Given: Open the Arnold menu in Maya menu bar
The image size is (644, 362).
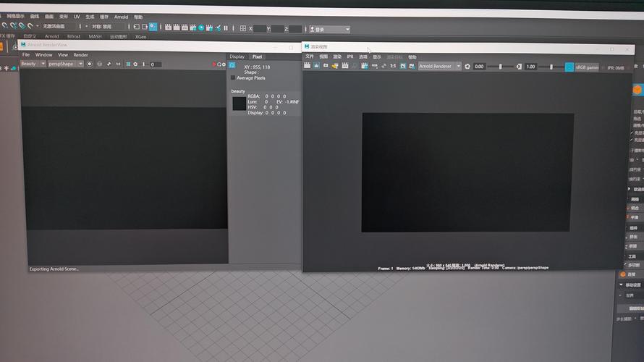Looking at the screenshot, I should (121, 16).
